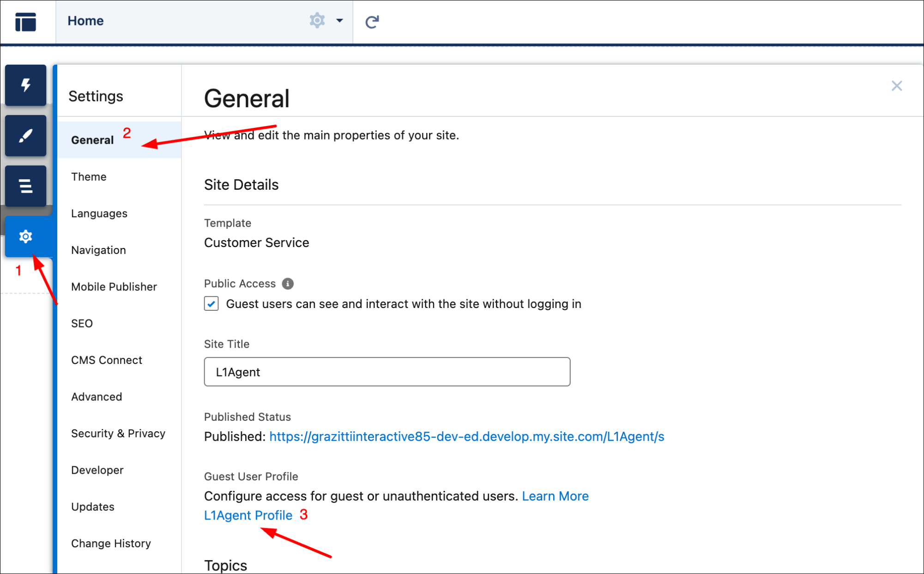Open the Languages settings tab
Viewport: 924px width, 574px height.
click(99, 213)
